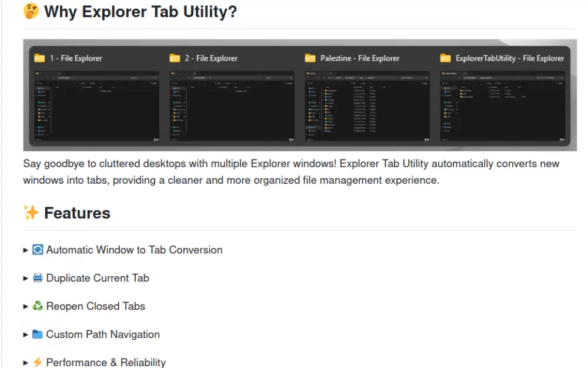Image resolution: width=588 pixels, height=368 pixels.
Task: Click the lightning bolt icon
Action: (38, 363)
